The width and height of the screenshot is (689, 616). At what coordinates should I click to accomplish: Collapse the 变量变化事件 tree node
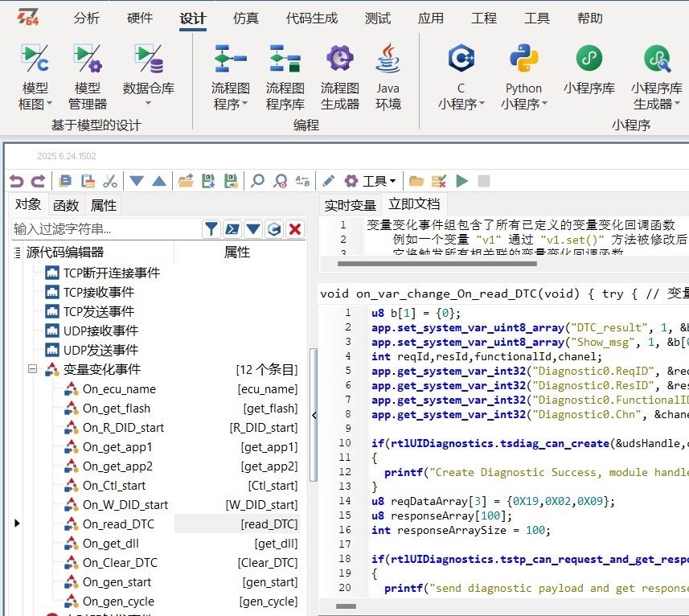33,370
